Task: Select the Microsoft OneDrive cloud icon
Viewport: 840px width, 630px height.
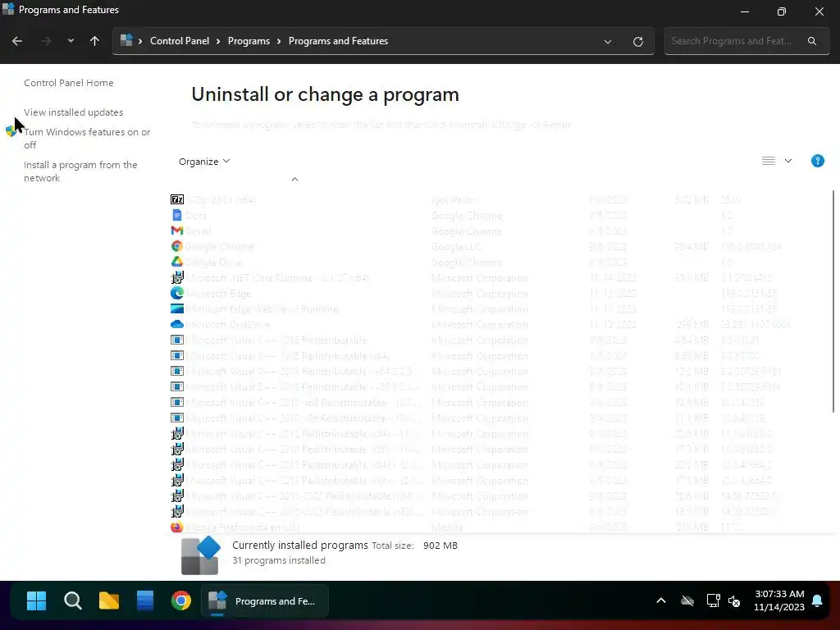Action: click(177, 324)
